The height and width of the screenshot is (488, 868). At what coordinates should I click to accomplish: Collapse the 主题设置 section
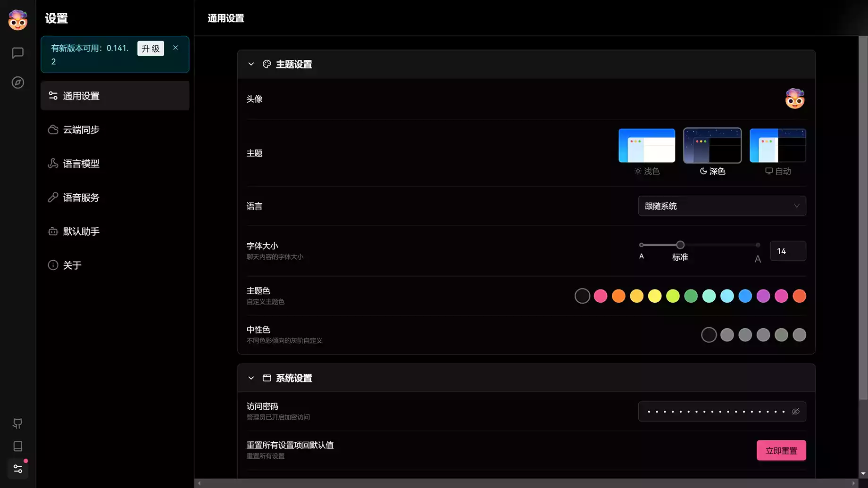[x=251, y=64]
